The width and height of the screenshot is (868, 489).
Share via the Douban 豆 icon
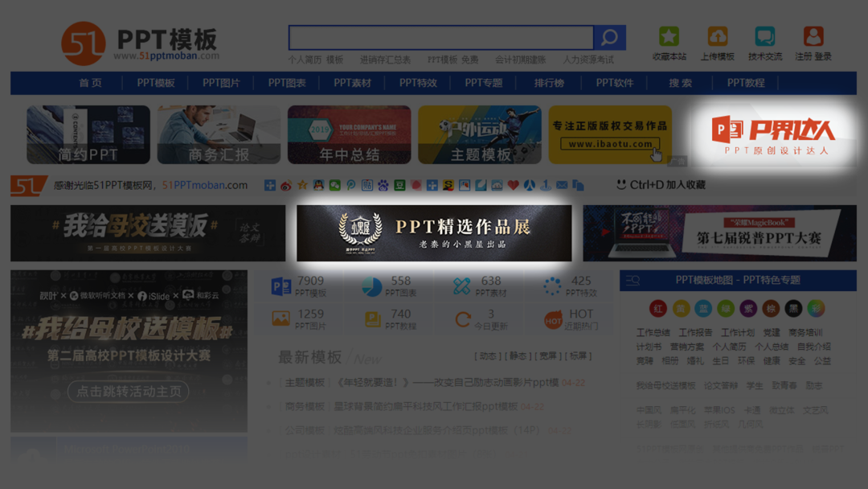pyautogui.click(x=399, y=185)
